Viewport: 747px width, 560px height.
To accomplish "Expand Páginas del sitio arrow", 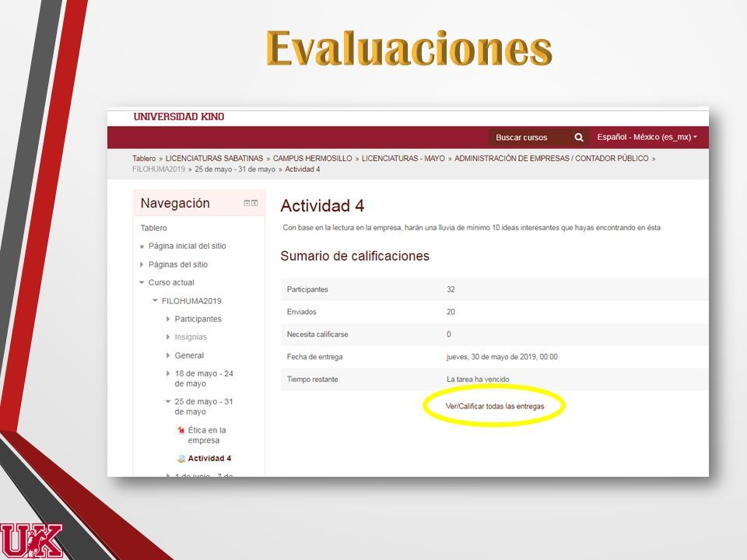I will (142, 264).
